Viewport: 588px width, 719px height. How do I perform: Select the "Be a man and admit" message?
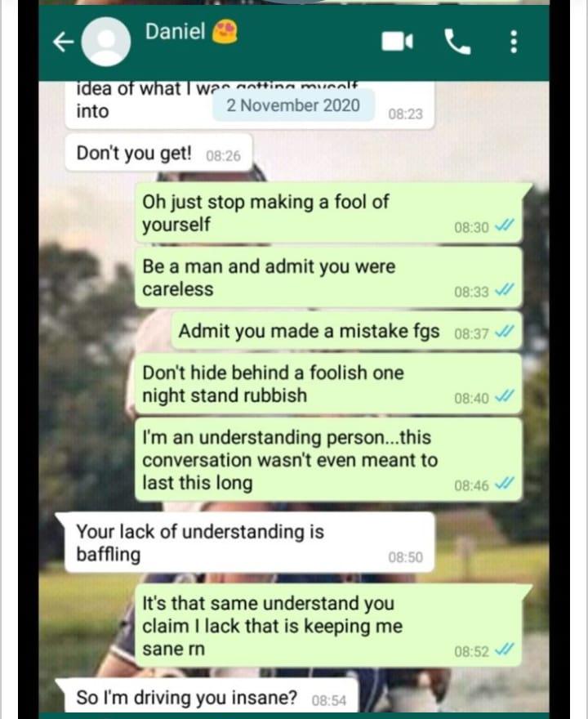click(x=328, y=278)
